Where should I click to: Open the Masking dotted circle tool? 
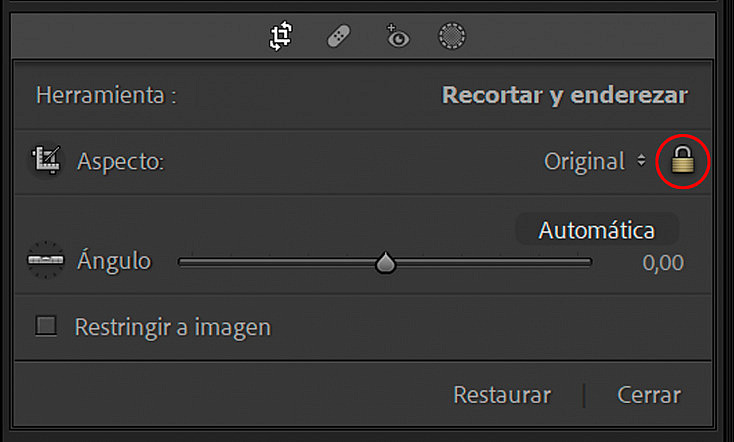point(452,36)
